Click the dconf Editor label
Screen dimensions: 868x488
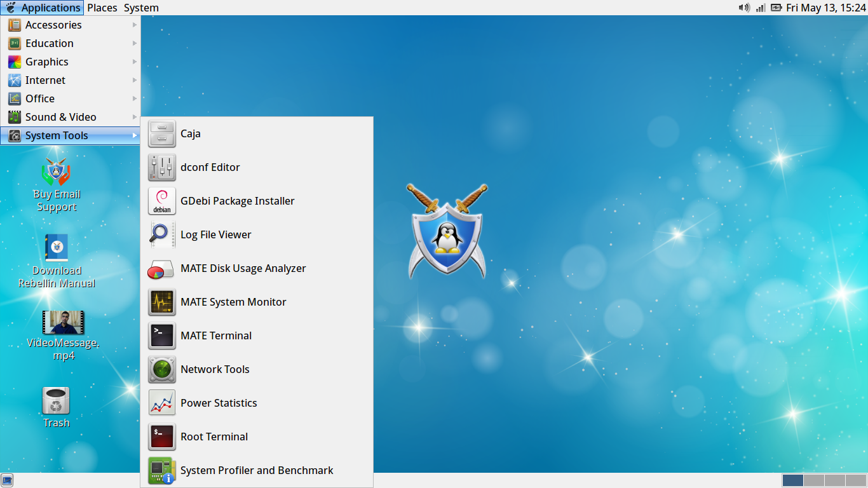tap(210, 168)
